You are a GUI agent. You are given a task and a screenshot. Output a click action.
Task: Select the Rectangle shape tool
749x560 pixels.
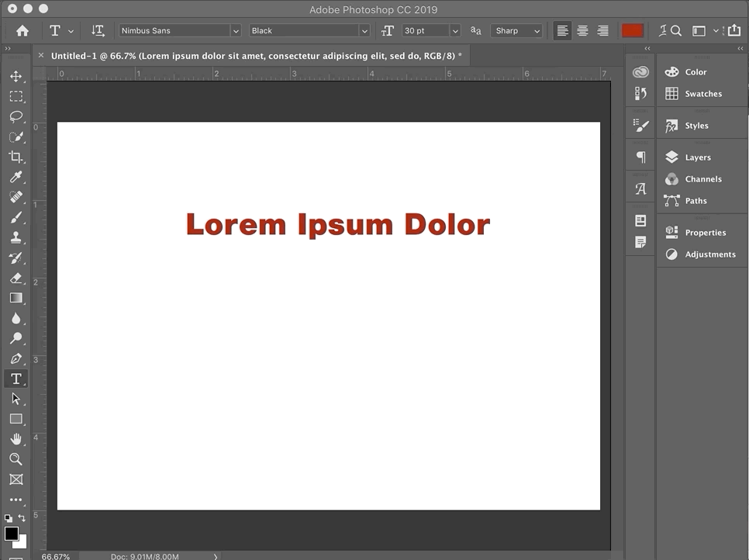pos(16,419)
